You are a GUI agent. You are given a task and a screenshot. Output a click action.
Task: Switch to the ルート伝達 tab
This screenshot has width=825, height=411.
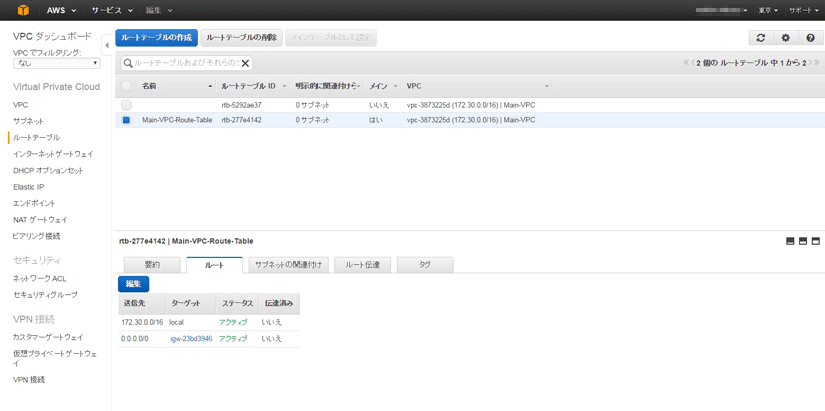coord(362,265)
